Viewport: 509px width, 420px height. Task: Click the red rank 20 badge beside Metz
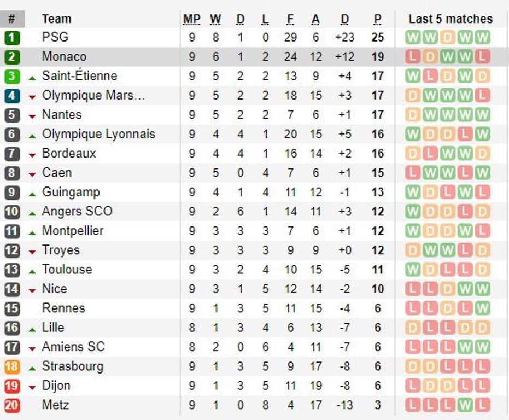tap(12, 405)
